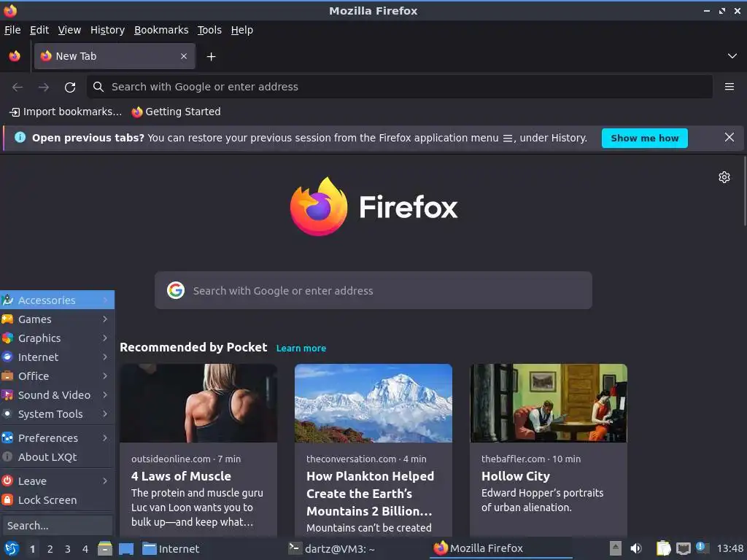The width and height of the screenshot is (747, 560).
Task: Open the Hollow City painting thumbnail
Action: 549,402
